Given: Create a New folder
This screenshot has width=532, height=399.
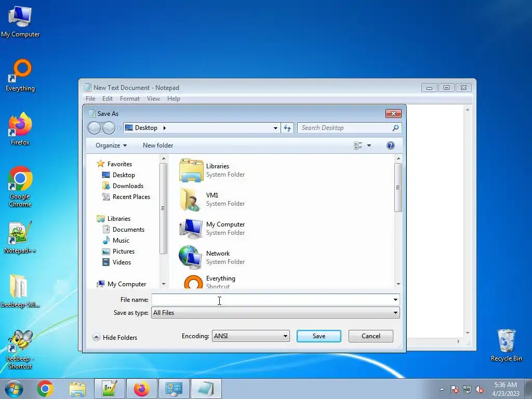Looking at the screenshot, I should (x=158, y=145).
